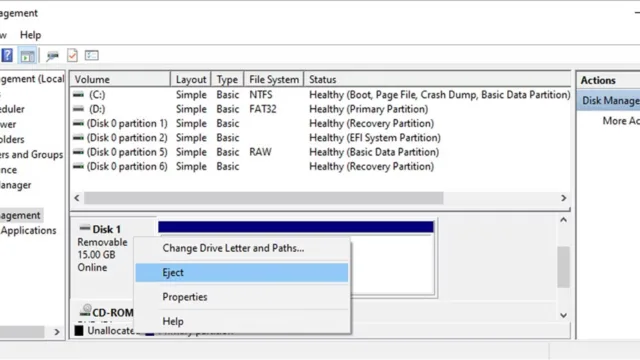The height and width of the screenshot is (360, 640).
Task: Click drive icon for Disk 0 partition 6
Action: point(78,166)
